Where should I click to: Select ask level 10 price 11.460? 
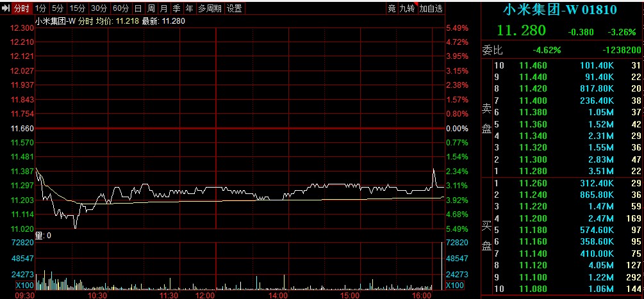pos(533,65)
